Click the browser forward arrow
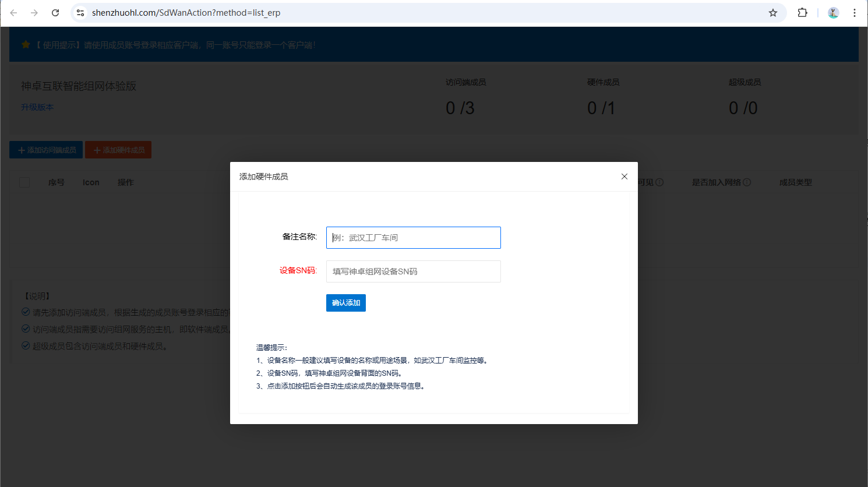 coord(34,13)
